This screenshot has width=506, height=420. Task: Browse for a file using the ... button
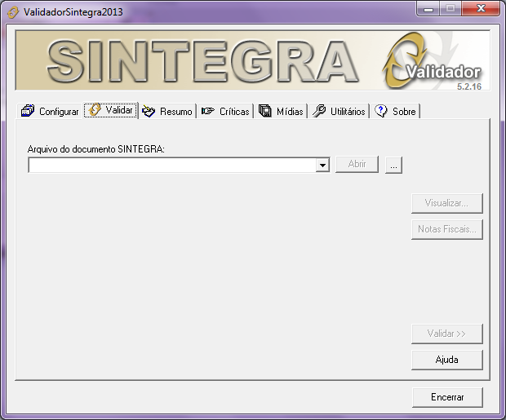[x=394, y=166]
